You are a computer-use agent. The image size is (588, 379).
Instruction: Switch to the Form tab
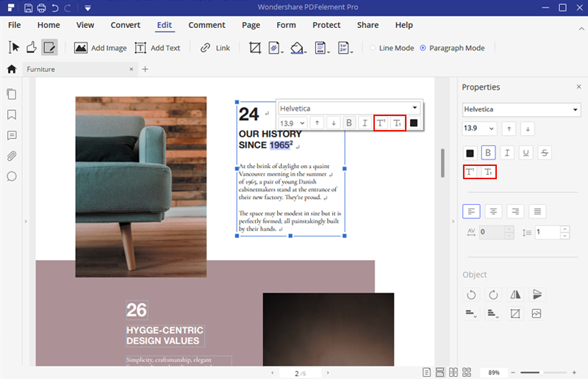[286, 25]
